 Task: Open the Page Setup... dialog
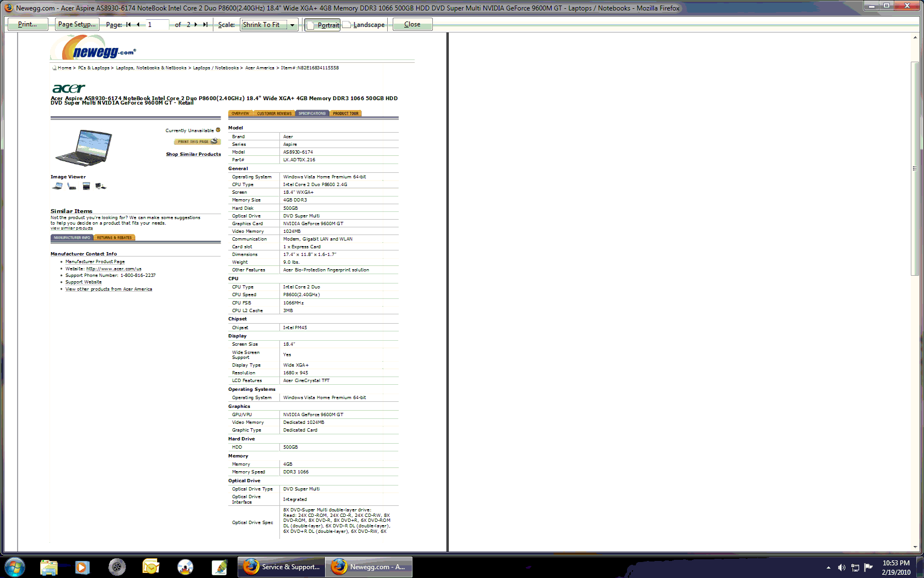[77, 24]
